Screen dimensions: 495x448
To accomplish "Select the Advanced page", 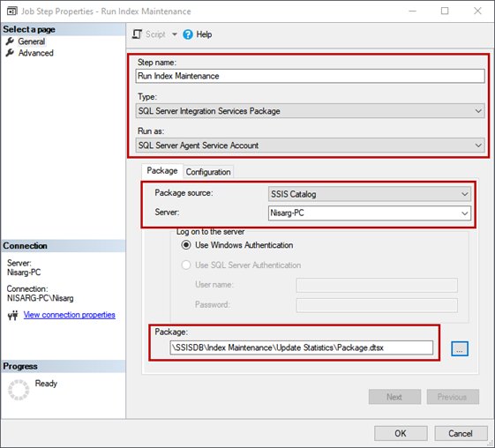I will [x=35, y=53].
